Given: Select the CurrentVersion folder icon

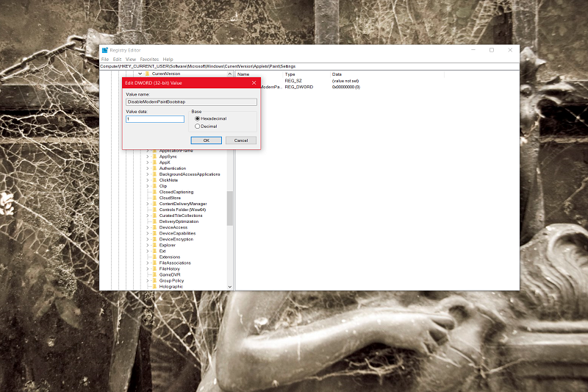Looking at the screenshot, I should pos(148,74).
